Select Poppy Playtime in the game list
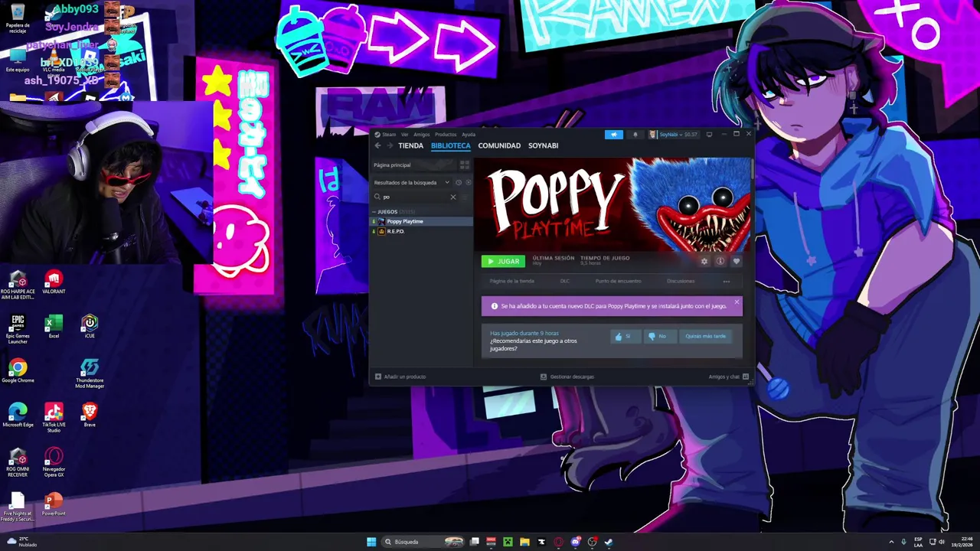980x551 pixels. point(422,221)
